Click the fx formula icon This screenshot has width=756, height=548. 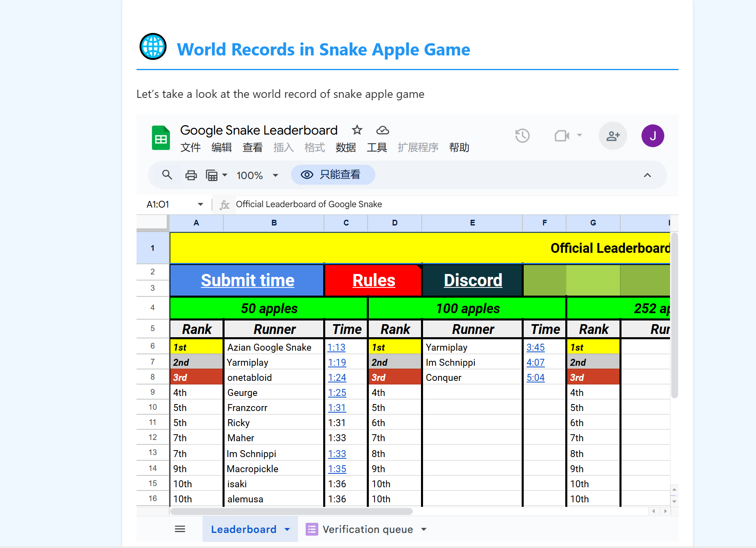[225, 205]
